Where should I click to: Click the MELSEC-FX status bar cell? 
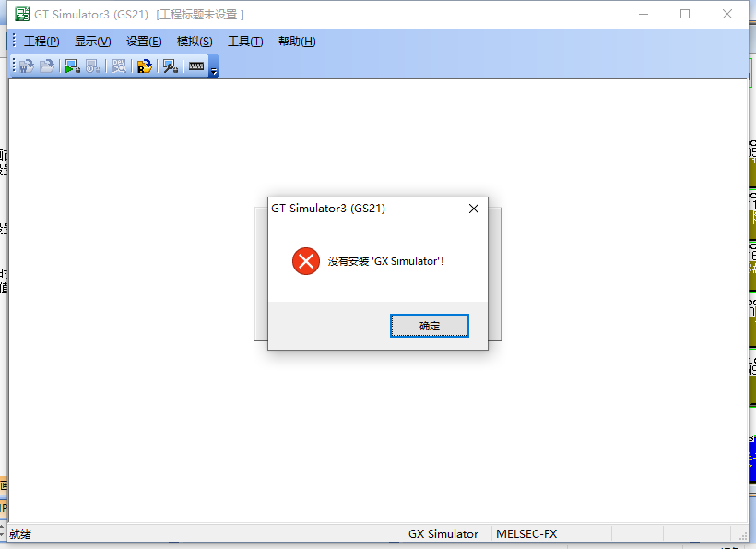pos(526,533)
